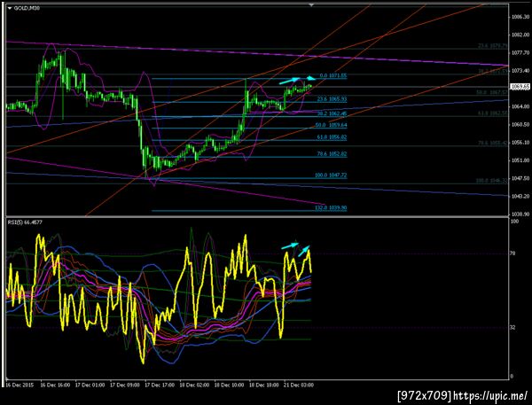
Task: Click price scale value 1082.00
Action: (520, 35)
